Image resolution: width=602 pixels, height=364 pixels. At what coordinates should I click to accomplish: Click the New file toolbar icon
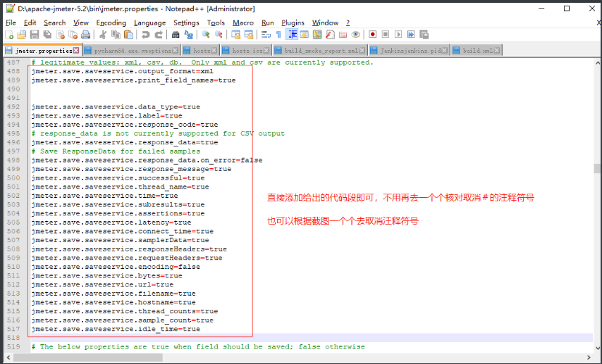coord(9,35)
